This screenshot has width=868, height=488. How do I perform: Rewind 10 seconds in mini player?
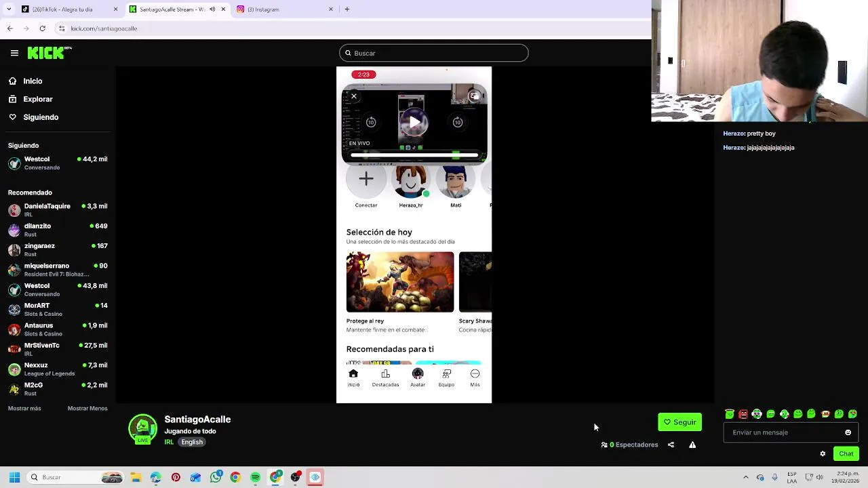click(x=371, y=122)
